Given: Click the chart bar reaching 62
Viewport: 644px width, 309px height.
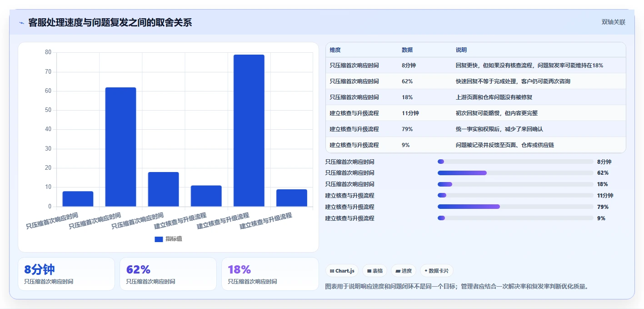Looking at the screenshot, I should [x=120, y=147].
